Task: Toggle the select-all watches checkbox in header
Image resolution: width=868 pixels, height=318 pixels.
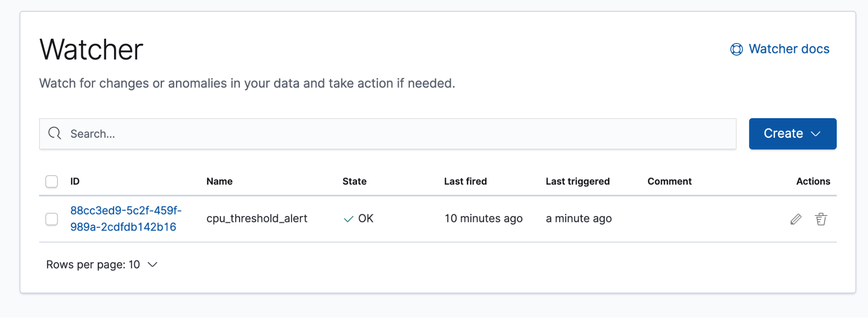Action: [x=52, y=181]
